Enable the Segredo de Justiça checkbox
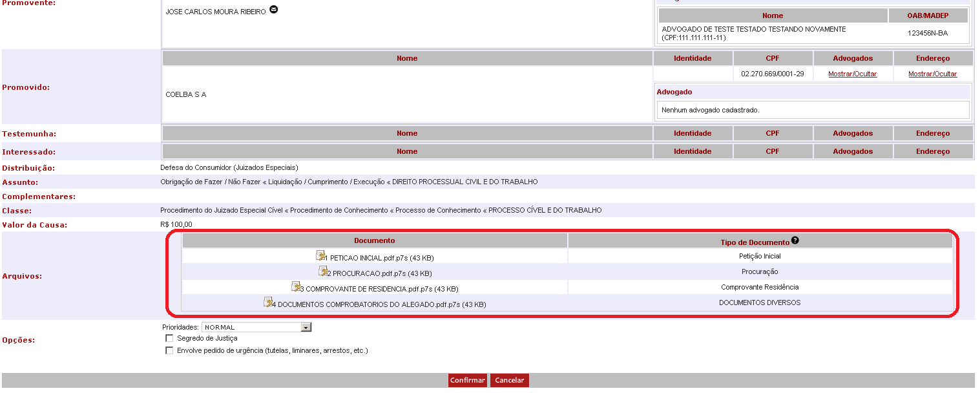This screenshot has width=980, height=393. (169, 338)
